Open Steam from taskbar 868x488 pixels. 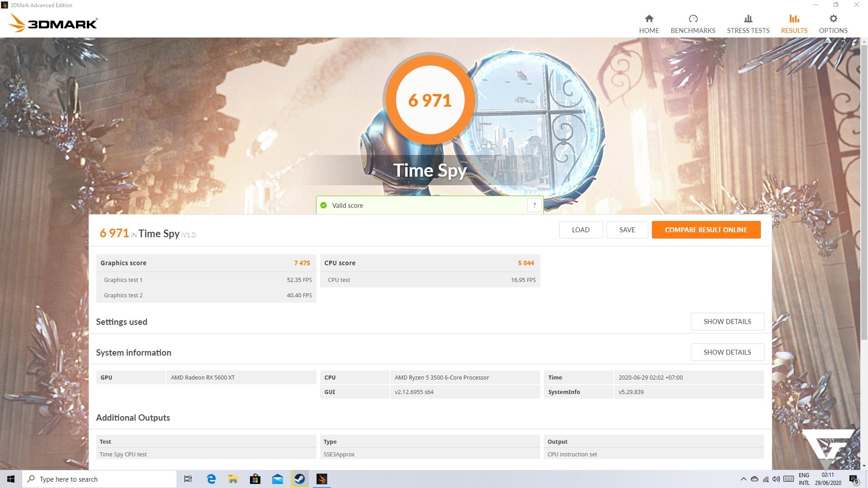[299, 479]
